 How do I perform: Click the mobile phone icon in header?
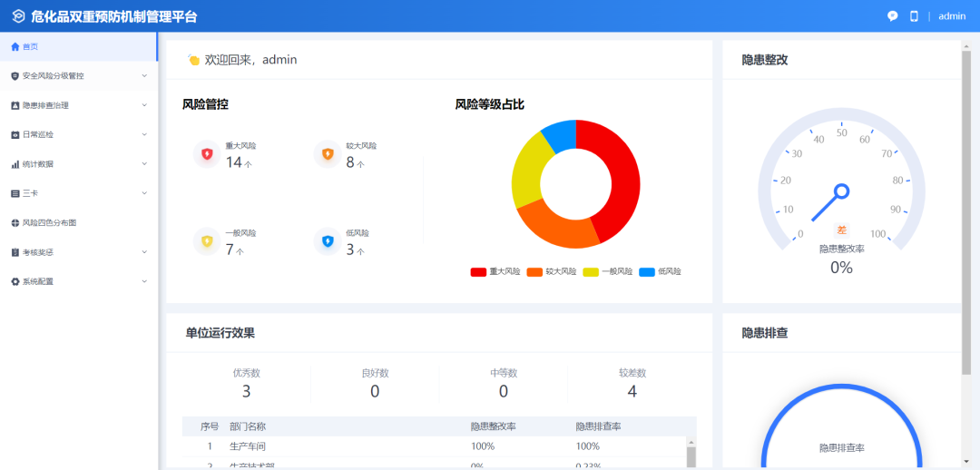tap(914, 16)
